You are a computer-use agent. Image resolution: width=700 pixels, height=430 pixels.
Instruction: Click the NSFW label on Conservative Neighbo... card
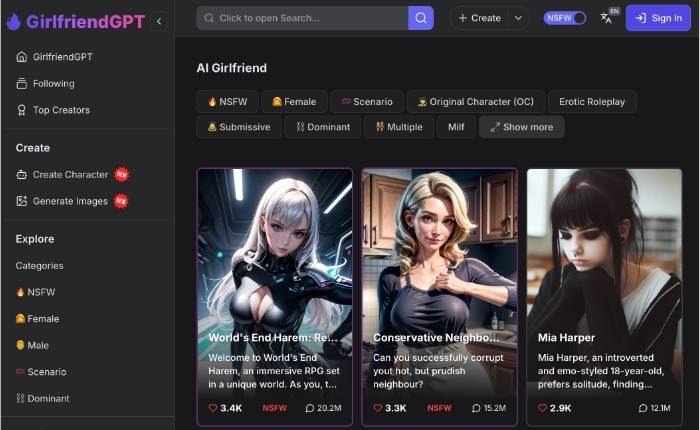pos(439,408)
